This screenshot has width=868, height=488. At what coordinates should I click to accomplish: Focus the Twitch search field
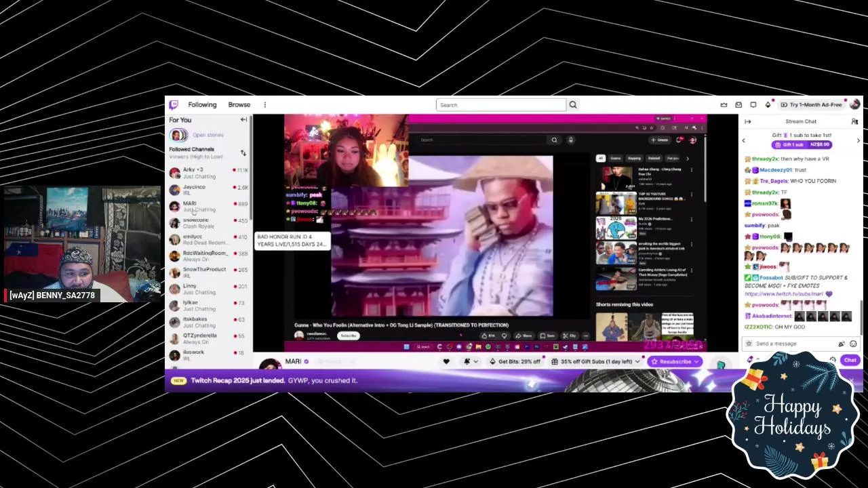tap(501, 105)
